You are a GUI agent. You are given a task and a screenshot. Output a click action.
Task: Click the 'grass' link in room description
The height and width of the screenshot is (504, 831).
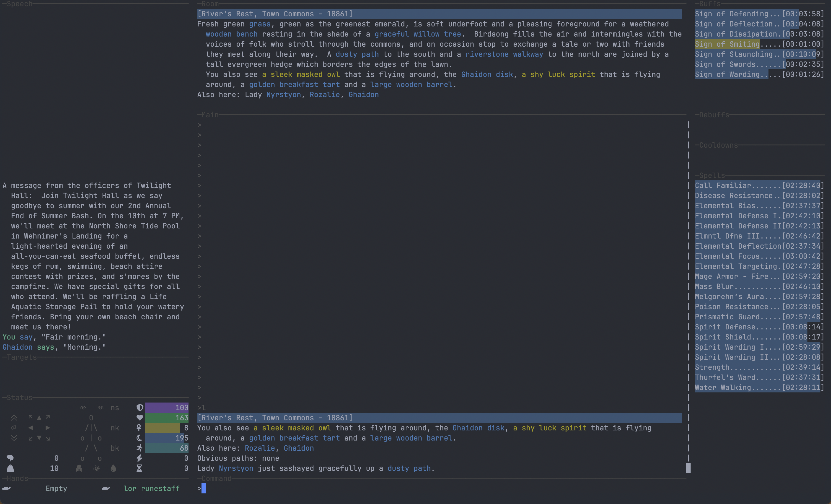260,24
